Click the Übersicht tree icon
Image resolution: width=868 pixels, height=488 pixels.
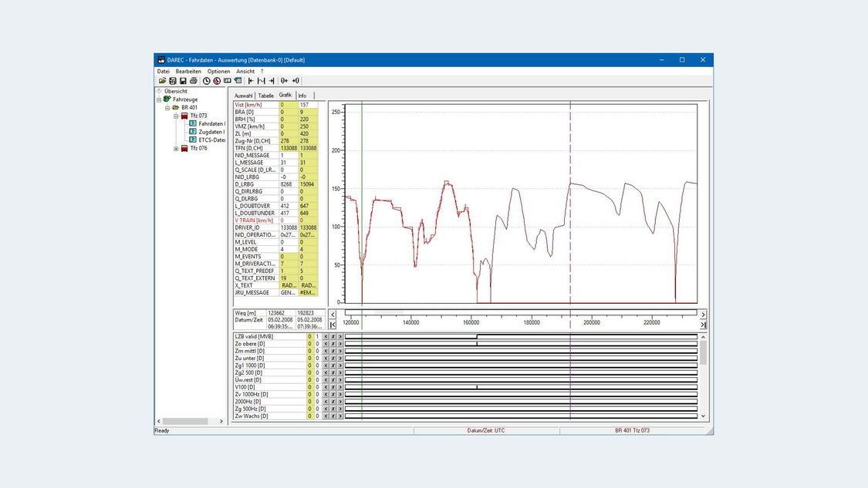(x=159, y=91)
